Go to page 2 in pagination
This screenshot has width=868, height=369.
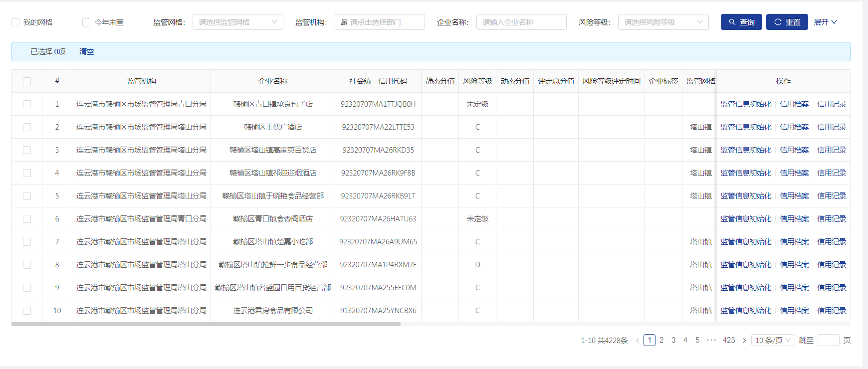661,340
